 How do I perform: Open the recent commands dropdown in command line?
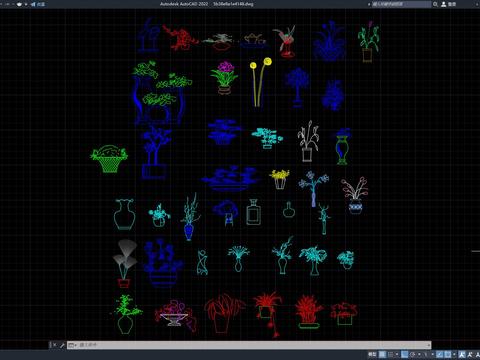(72, 345)
